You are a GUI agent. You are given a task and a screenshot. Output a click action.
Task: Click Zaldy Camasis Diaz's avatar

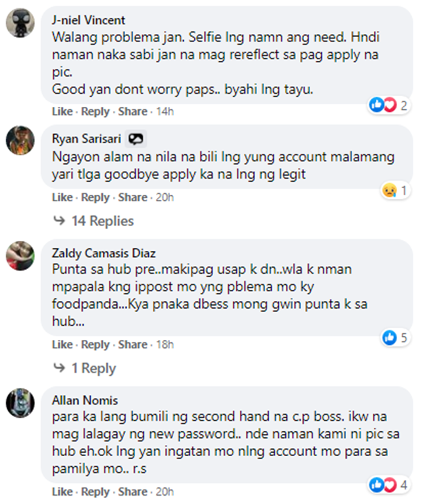point(20,256)
